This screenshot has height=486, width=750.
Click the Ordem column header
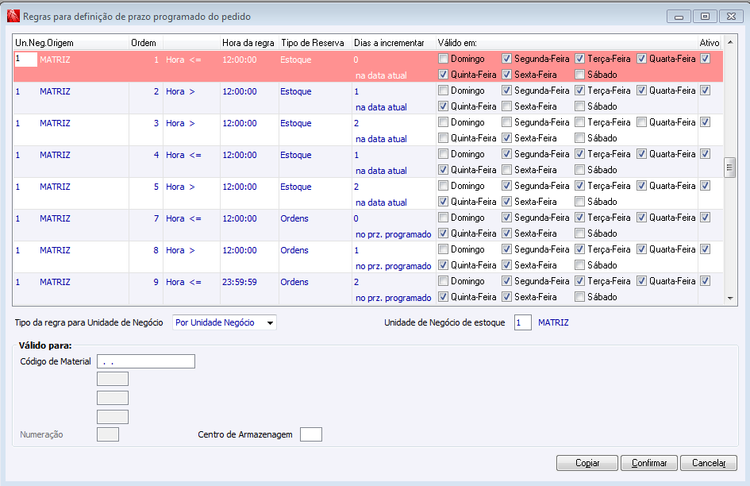143,43
